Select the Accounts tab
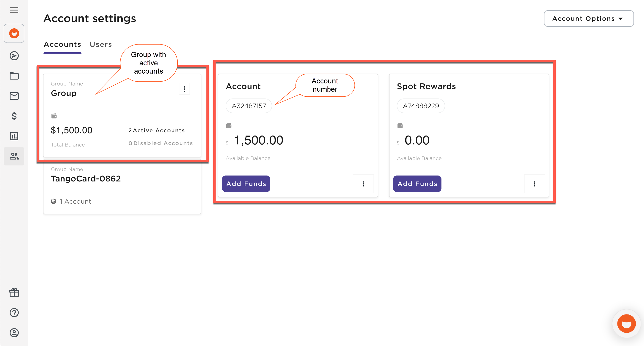This screenshot has height=346, width=644. pyautogui.click(x=62, y=44)
